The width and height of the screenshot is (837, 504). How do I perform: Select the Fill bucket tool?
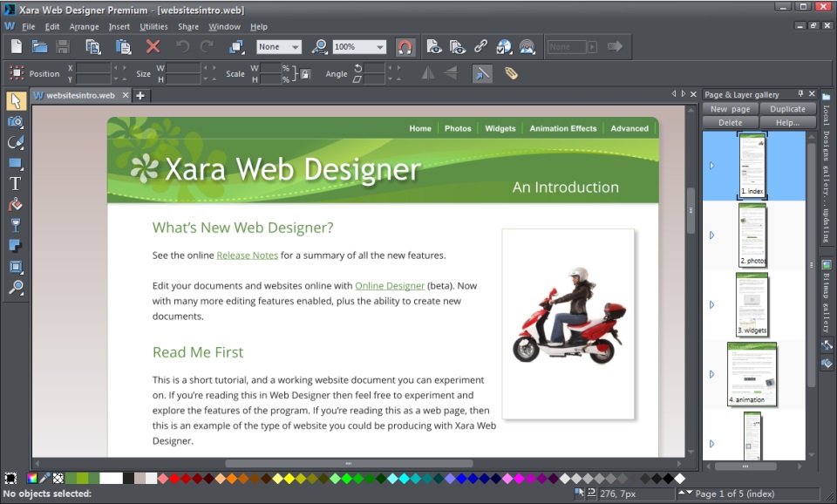16,205
